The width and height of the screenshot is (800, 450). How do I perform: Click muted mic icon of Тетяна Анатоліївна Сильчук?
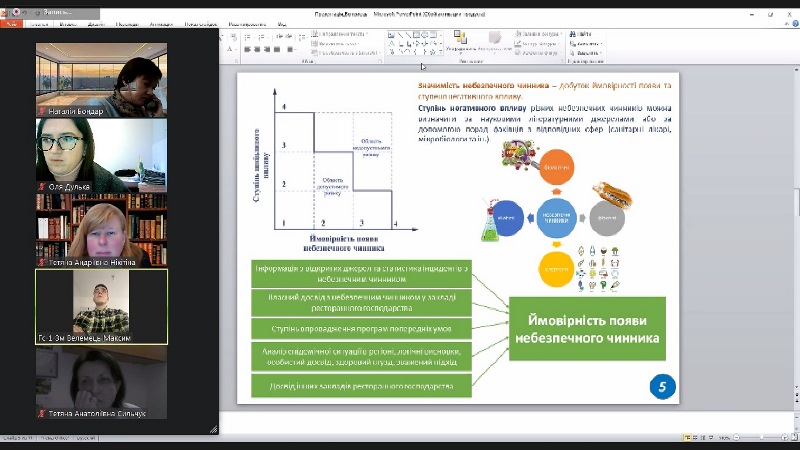point(42,414)
